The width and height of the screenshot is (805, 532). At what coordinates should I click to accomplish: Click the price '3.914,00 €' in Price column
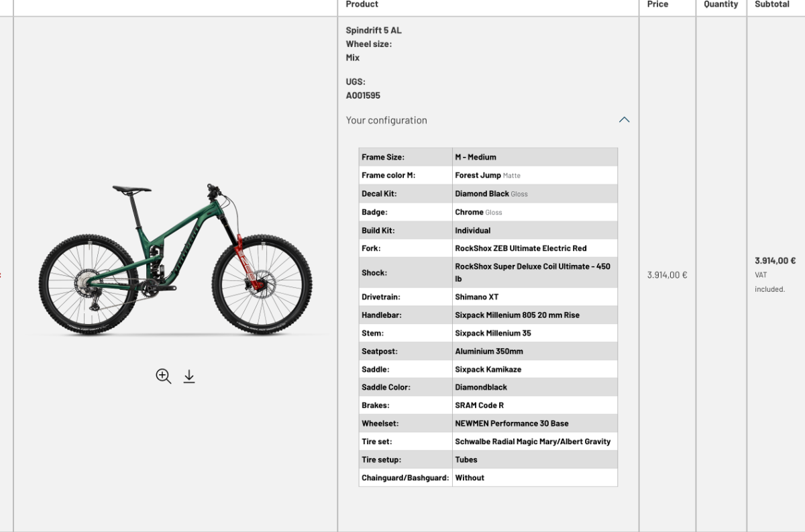tap(667, 274)
